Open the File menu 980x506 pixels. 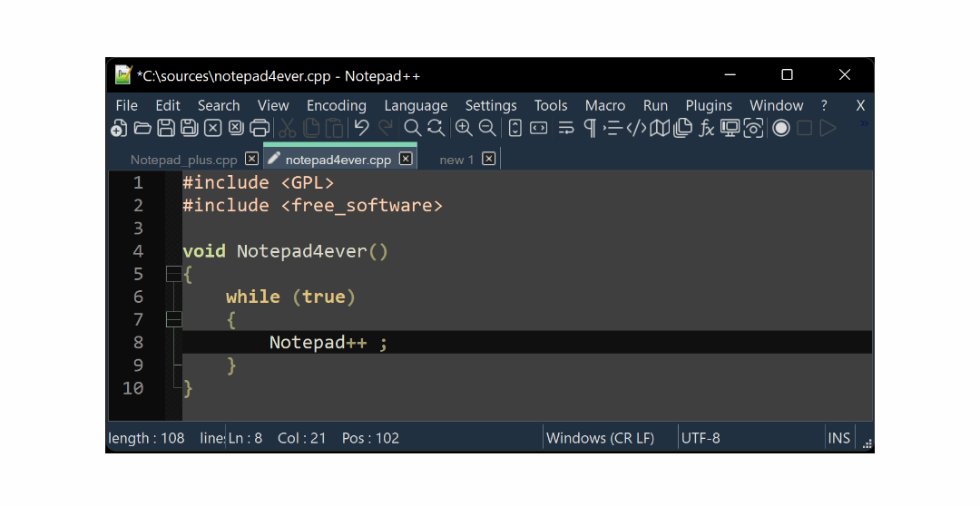pos(127,105)
